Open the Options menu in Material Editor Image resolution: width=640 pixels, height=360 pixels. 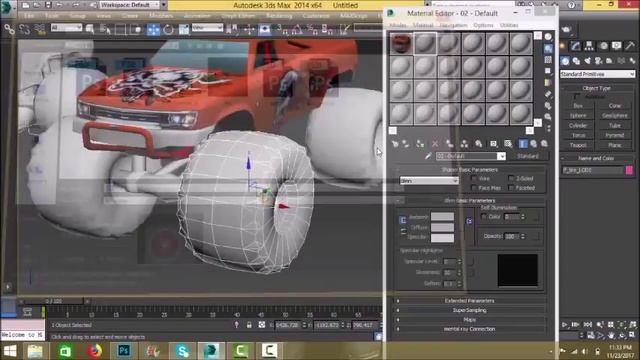[x=483, y=25]
